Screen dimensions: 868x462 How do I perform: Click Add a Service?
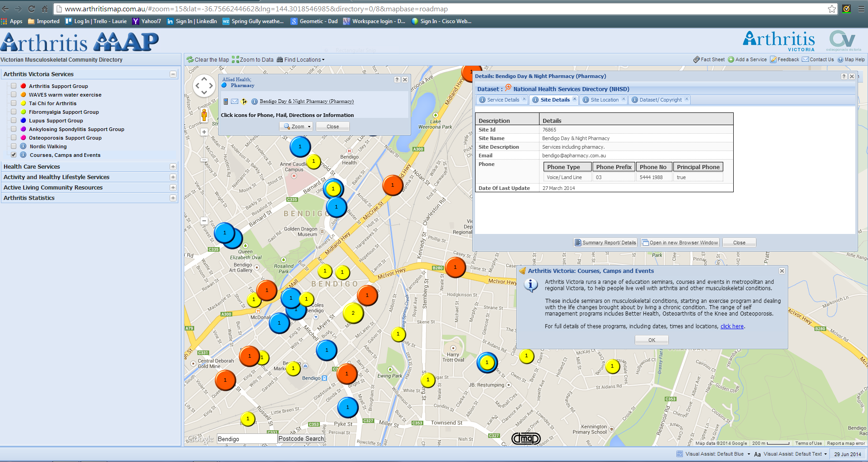[x=747, y=59]
